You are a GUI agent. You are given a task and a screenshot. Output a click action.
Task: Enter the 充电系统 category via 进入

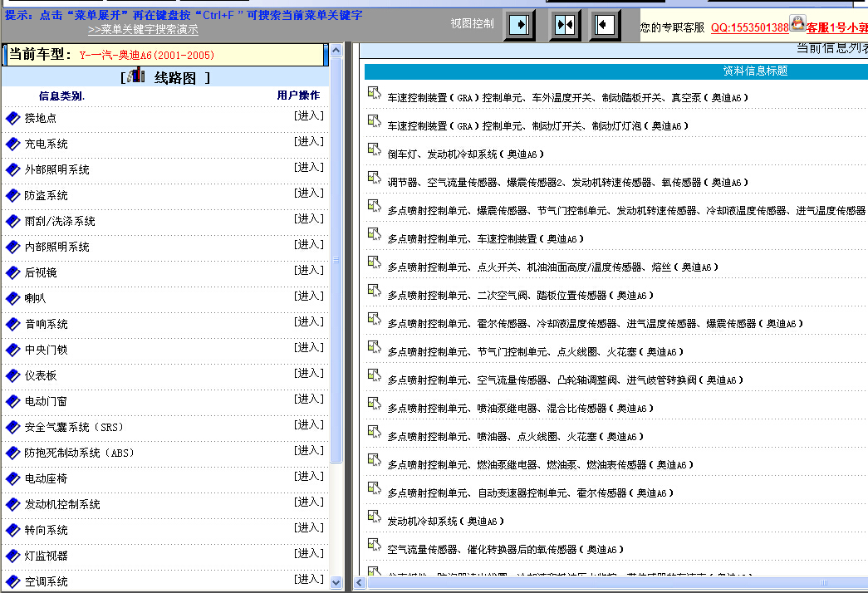tap(309, 141)
